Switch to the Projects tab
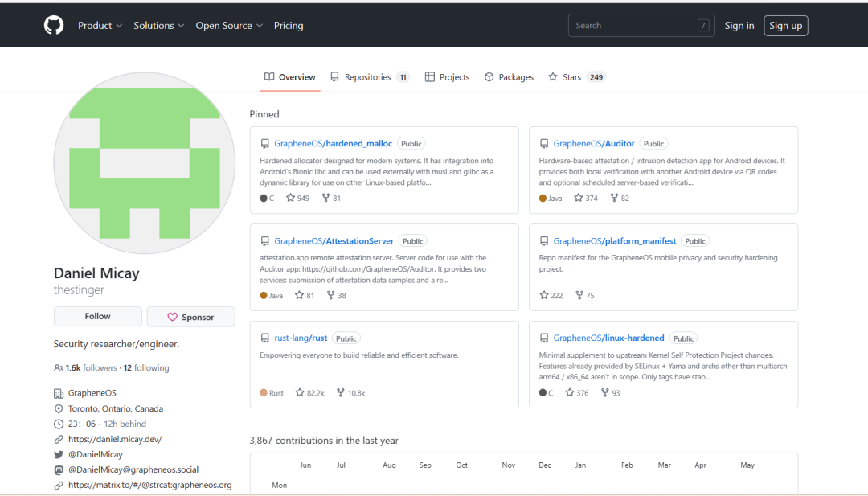This screenshot has width=868, height=496. [x=448, y=77]
